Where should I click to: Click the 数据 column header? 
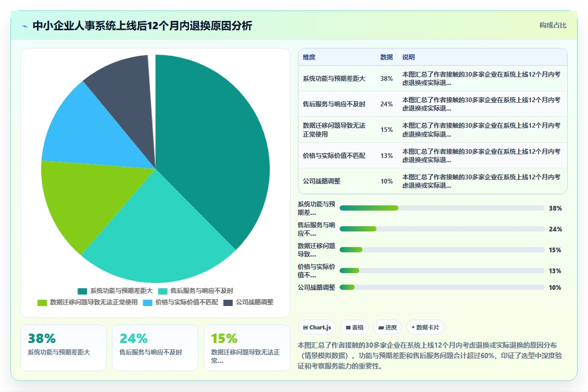pyautogui.click(x=386, y=57)
